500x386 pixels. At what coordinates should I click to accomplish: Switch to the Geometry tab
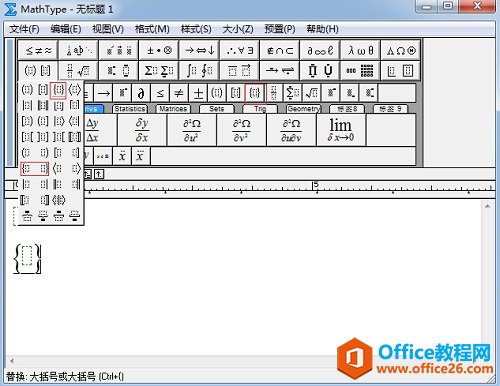click(x=303, y=109)
